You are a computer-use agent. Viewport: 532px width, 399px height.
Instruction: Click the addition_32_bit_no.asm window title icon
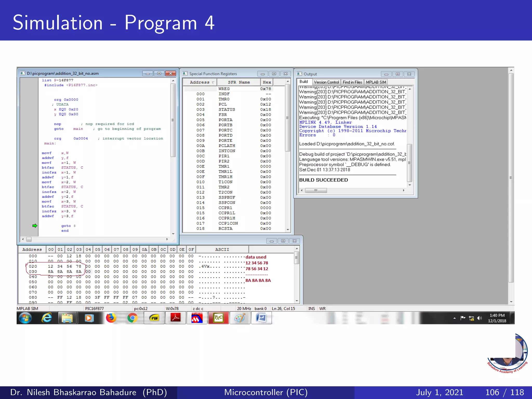click(23, 73)
